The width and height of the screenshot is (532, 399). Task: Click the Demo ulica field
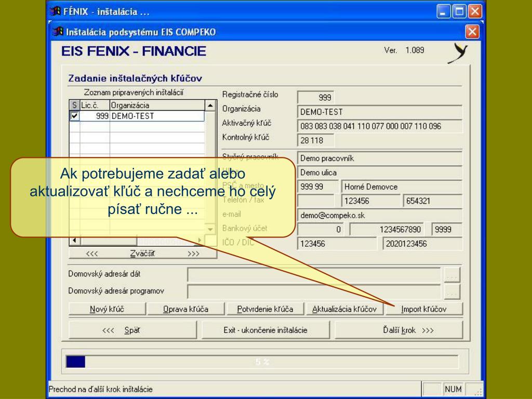tap(380, 172)
